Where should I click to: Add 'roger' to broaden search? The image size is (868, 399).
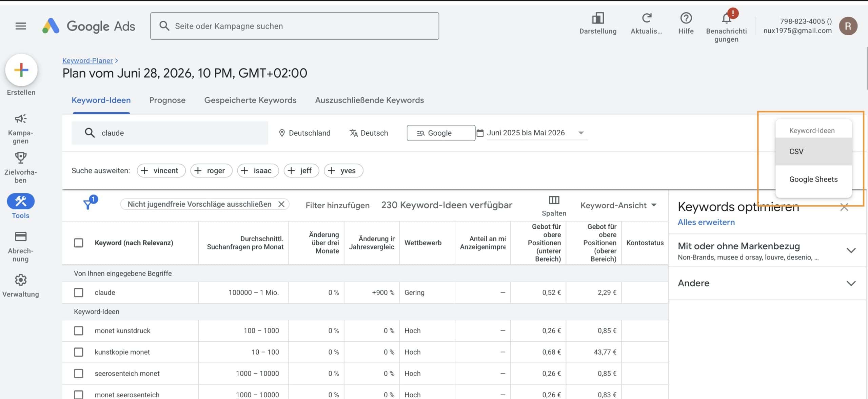coord(211,171)
